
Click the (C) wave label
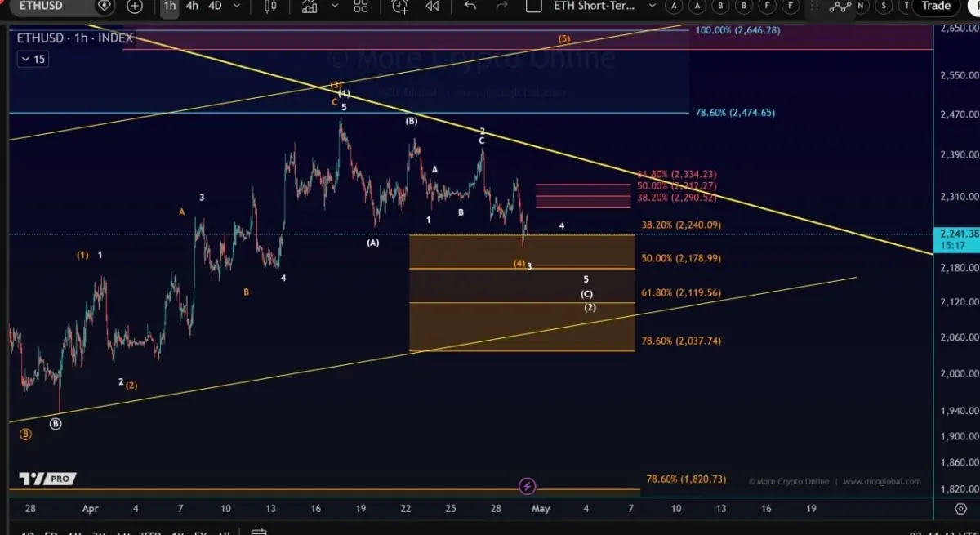(587, 294)
